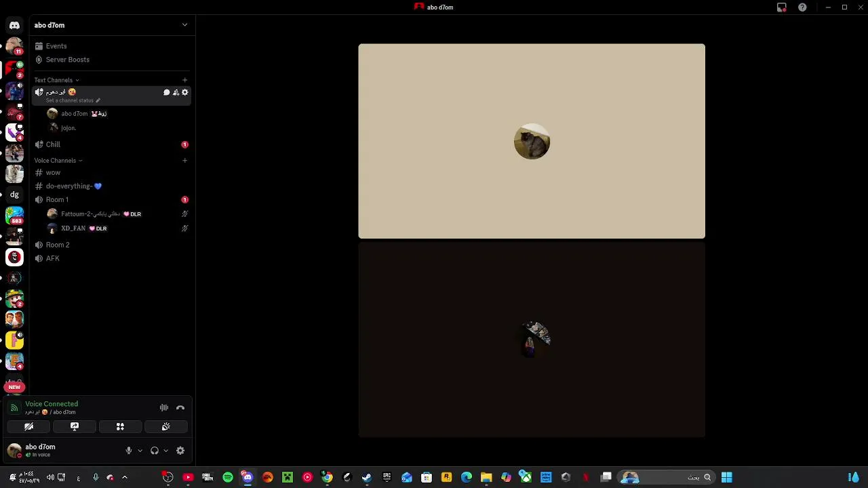Open chat for the active voice channel
Image resolution: width=868 pixels, height=488 pixels.
click(166, 92)
